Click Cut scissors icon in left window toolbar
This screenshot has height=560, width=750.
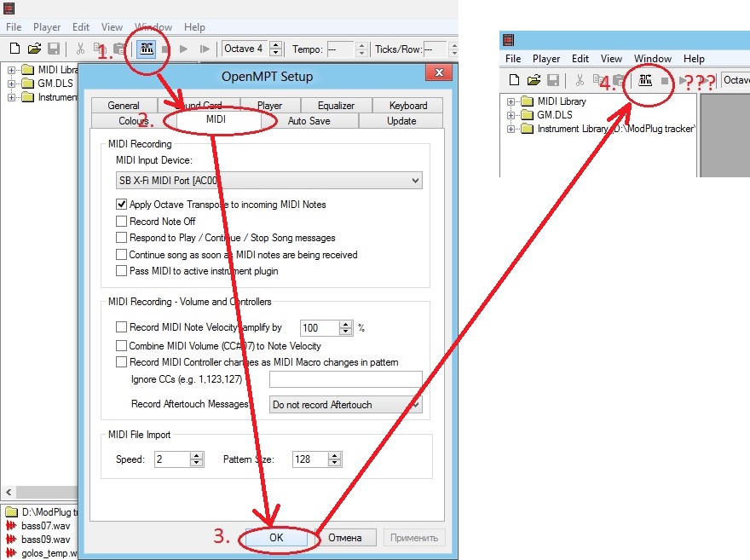pyautogui.click(x=80, y=49)
